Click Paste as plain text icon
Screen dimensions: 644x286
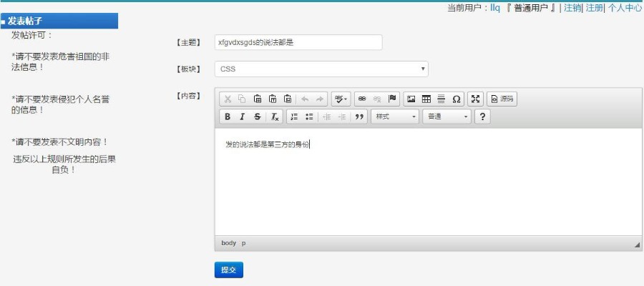click(273, 99)
